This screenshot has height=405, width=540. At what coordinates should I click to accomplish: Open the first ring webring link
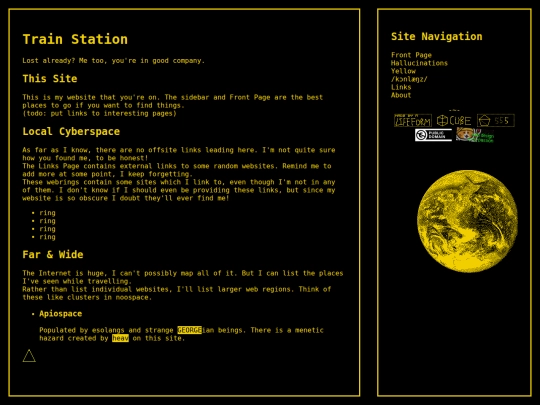click(47, 213)
